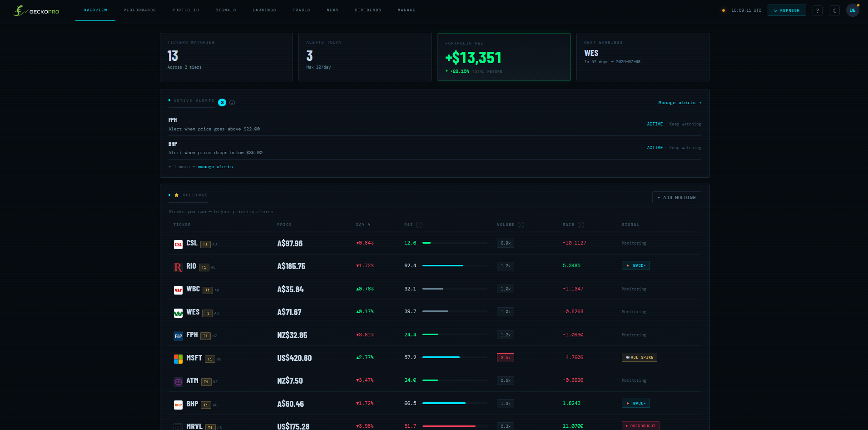This screenshot has width=868, height=430.
Task: Go to the Signals tab
Action: pyautogui.click(x=226, y=10)
